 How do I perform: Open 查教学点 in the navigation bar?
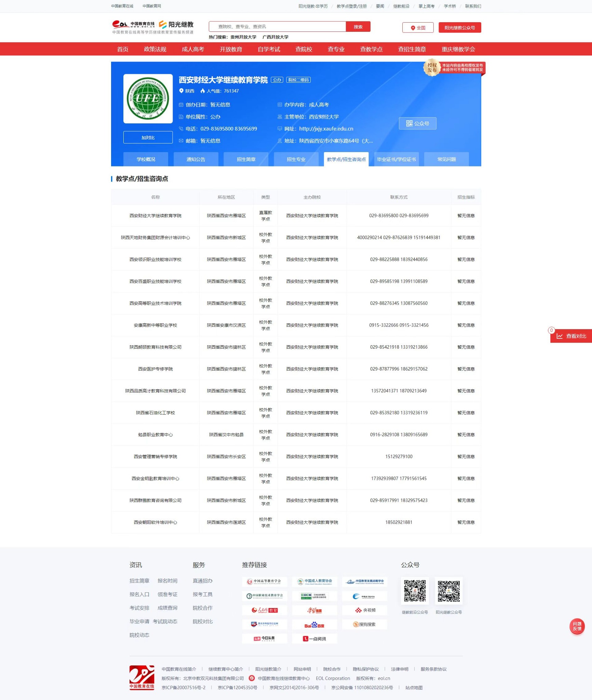[371, 49]
